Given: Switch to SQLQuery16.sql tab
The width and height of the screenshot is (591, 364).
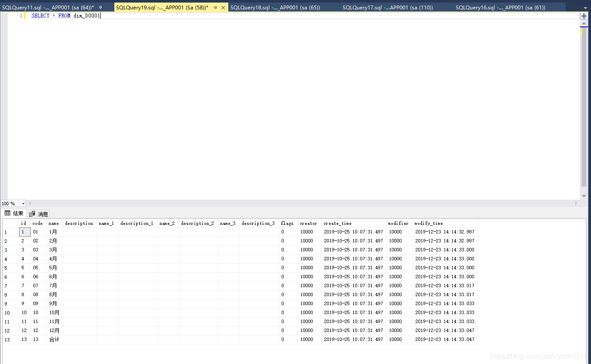Looking at the screenshot, I should pos(501,8).
